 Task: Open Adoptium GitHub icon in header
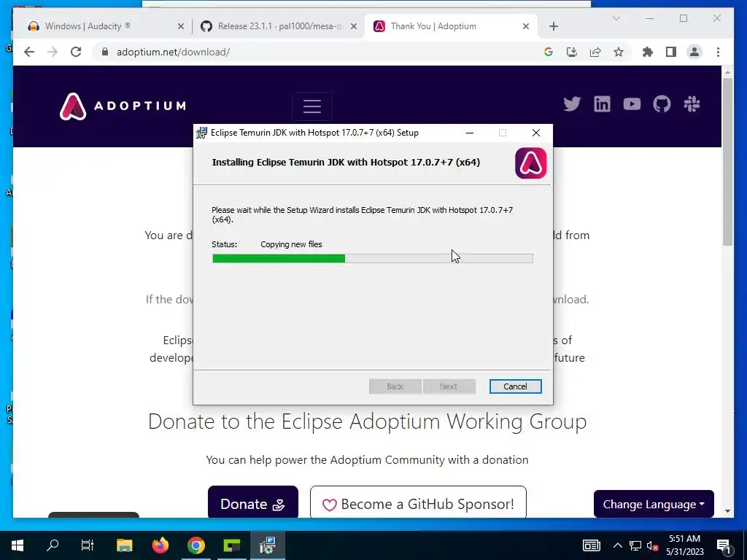pos(662,104)
